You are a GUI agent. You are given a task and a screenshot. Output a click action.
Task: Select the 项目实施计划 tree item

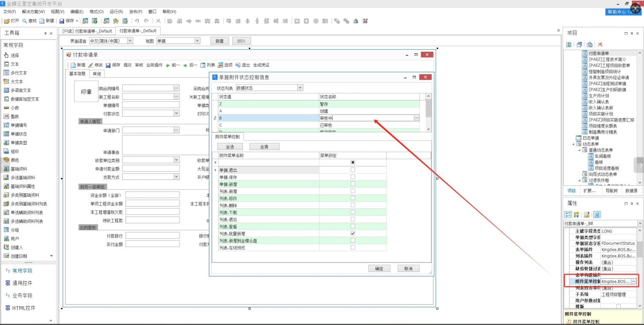coord(598,114)
